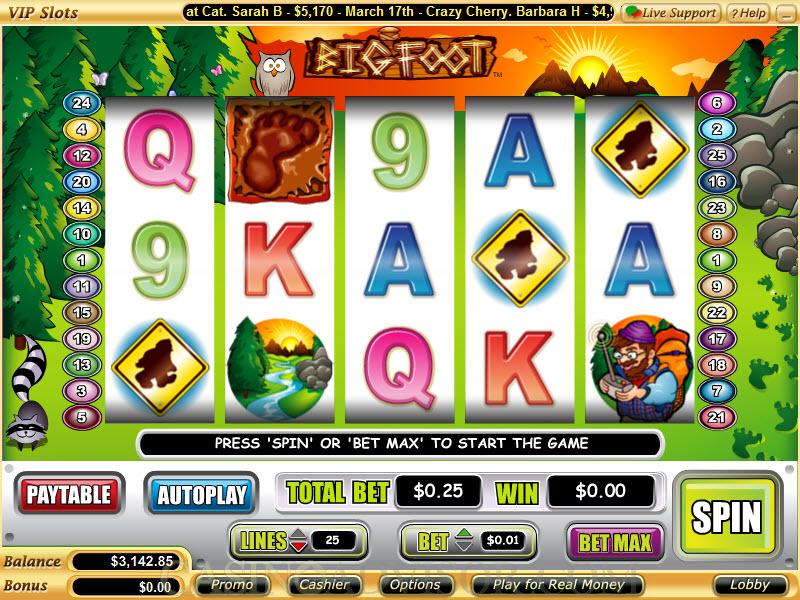Increase lines with the grey up arrow
The width and height of the screenshot is (800, 600).
tap(298, 534)
